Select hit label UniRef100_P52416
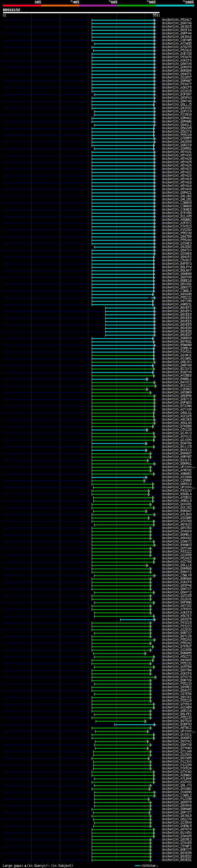The image size is (197, 868). [177, 50]
